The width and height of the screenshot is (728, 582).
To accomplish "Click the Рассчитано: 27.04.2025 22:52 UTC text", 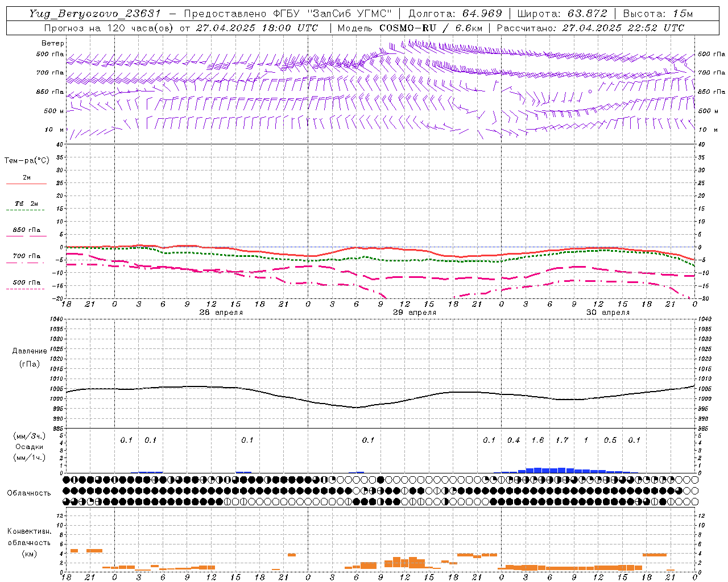I will coord(590,28).
